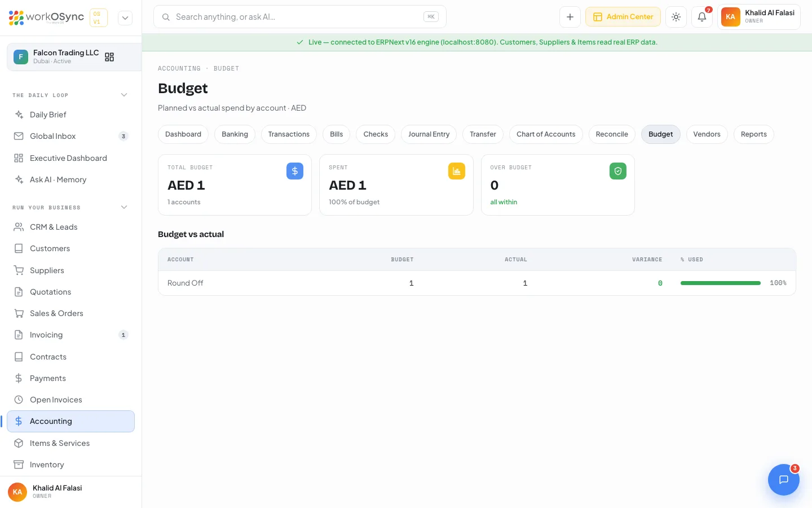The width and height of the screenshot is (812, 508).
Task: Open the chat bubble widget
Action: click(784, 480)
